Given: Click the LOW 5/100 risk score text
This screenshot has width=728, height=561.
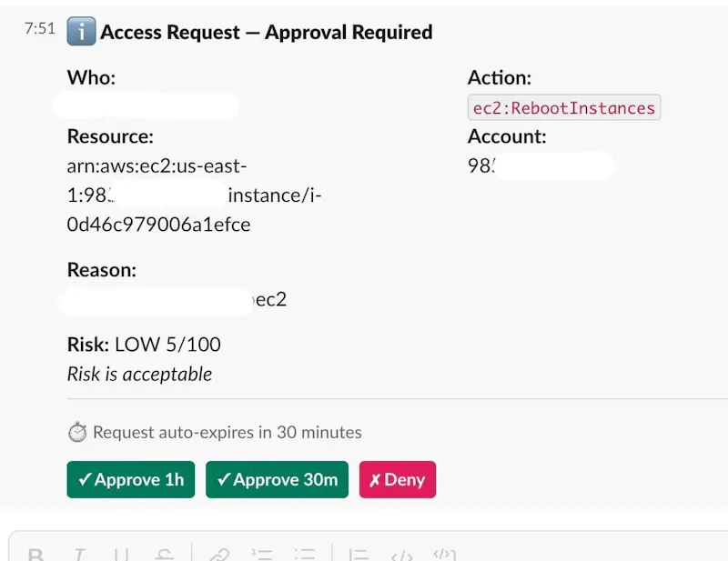Looking at the screenshot, I should [x=167, y=345].
